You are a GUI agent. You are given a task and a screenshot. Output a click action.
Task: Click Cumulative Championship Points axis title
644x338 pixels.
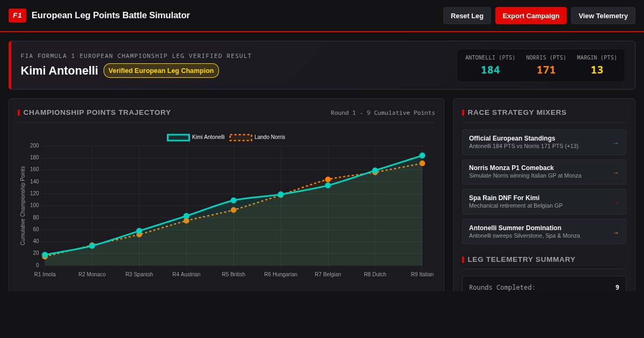click(23, 205)
